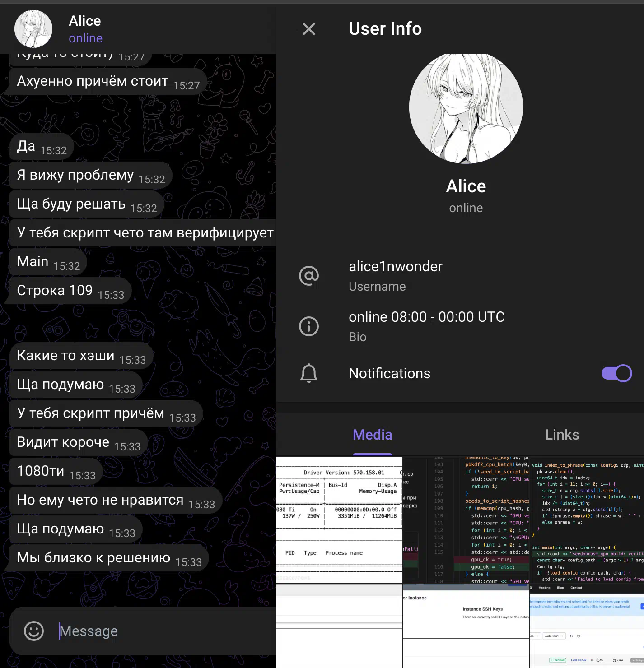644x668 pixels.
Task: Open the nvidia-smi driver version media thumbnail
Action: pos(339,520)
